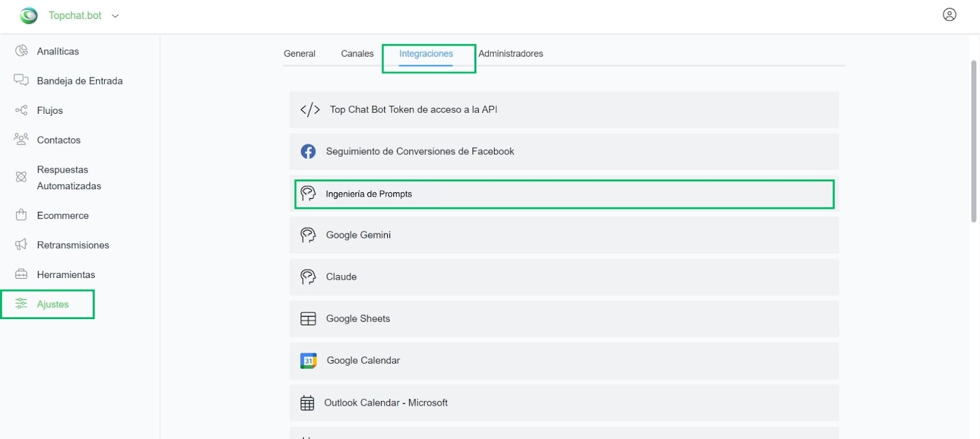Open the Google Gemini integration
This screenshot has height=439, width=980.
564,235
